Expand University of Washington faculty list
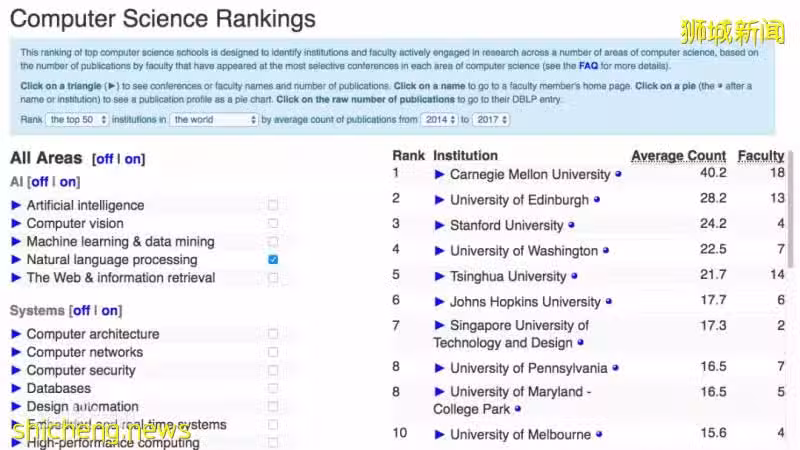This screenshot has height=450, width=800. [x=439, y=251]
